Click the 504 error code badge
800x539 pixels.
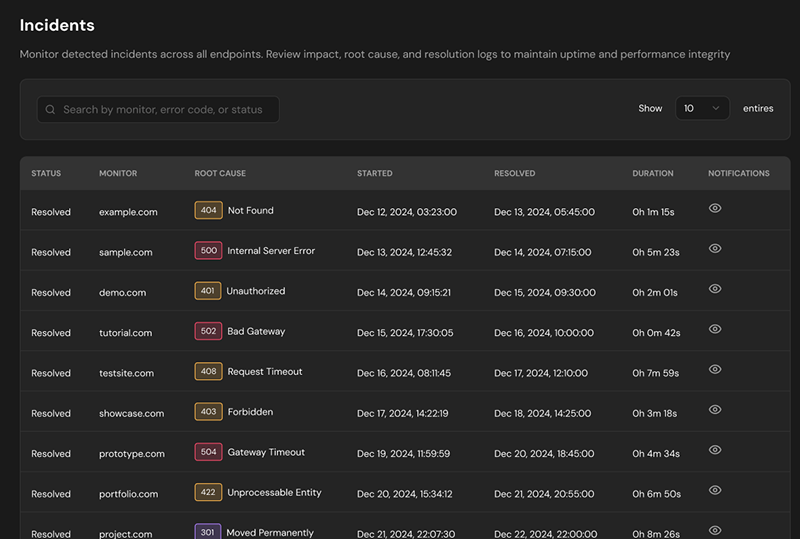[208, 452]
